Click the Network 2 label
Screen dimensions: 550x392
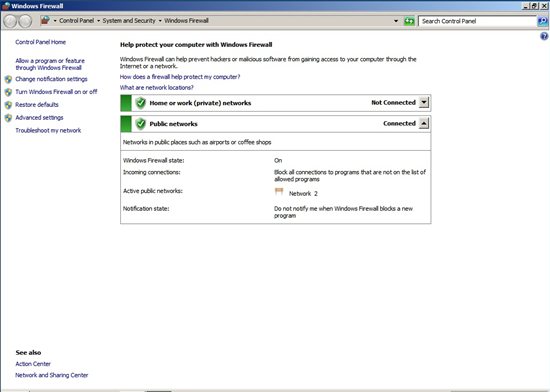click(303, 194)
